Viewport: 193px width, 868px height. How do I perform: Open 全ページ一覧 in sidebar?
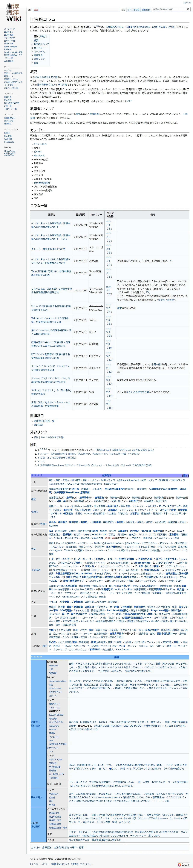[9, 41]
